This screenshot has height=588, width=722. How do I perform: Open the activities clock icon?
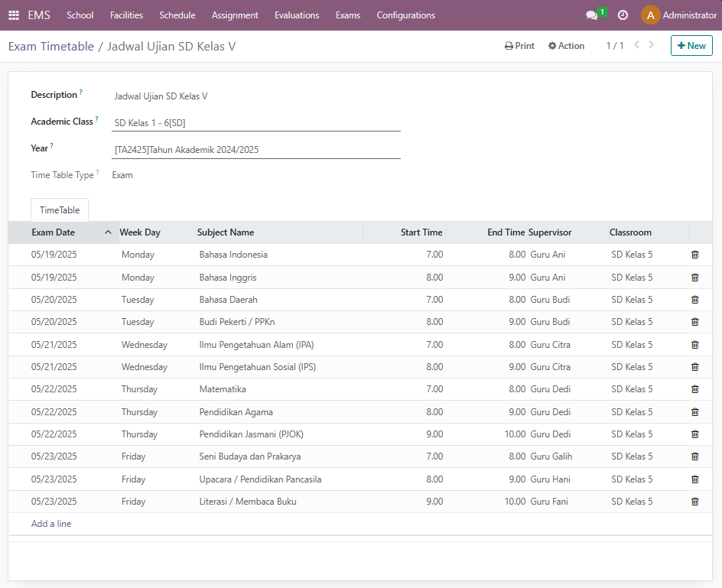pyautogui.click(x=623, y=15)
